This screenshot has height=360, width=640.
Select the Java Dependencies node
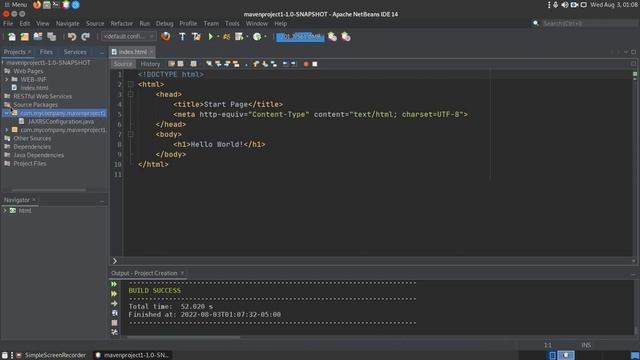pyautogui.click(x=38, y=155)
